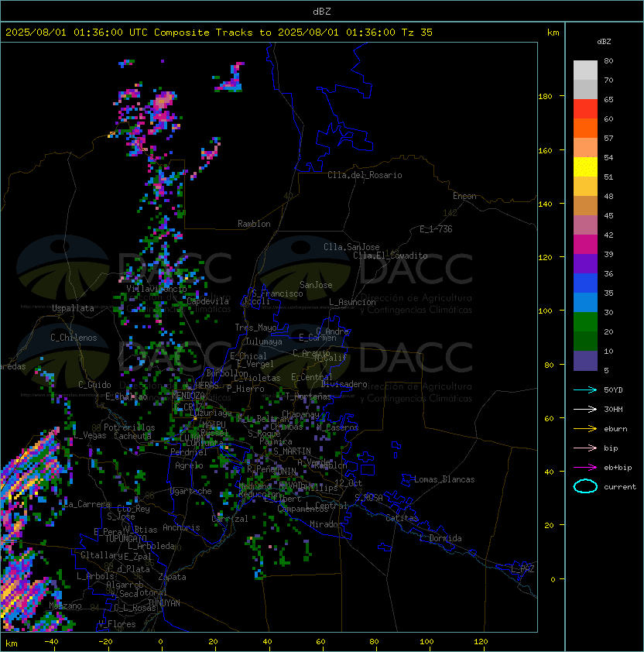Click the 'MENDOZA' city label on the map

point(188,395)
